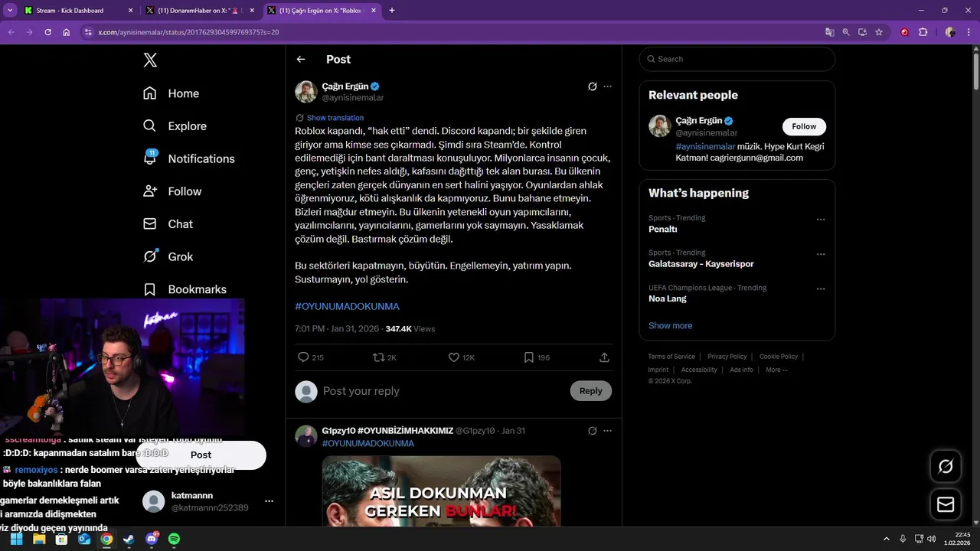Open Discord from the taskbar

tap(152, 540)
